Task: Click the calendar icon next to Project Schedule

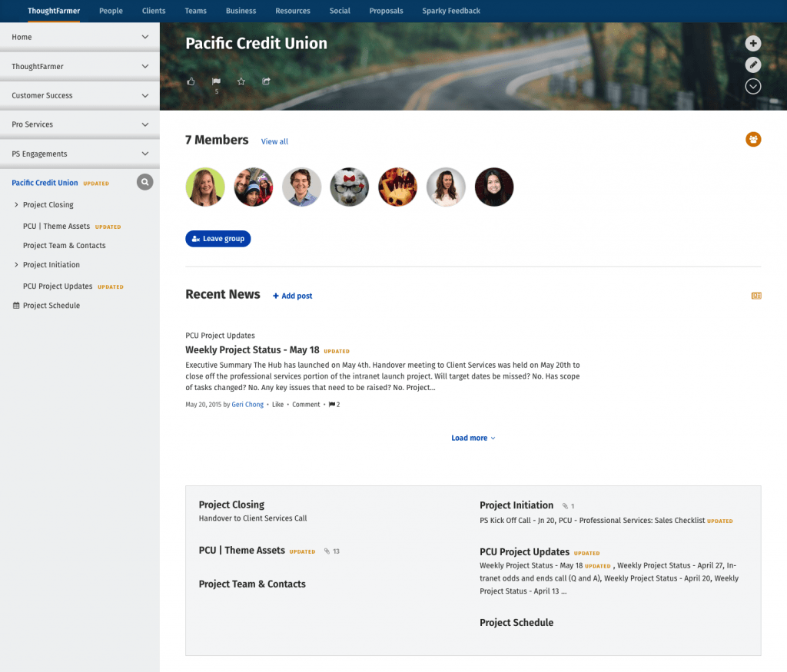Action: pyautogui.click(x=17, y=305)
